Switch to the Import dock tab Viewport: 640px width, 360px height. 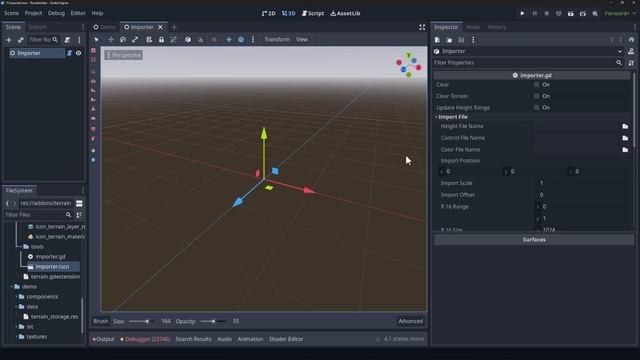point(38,27)
